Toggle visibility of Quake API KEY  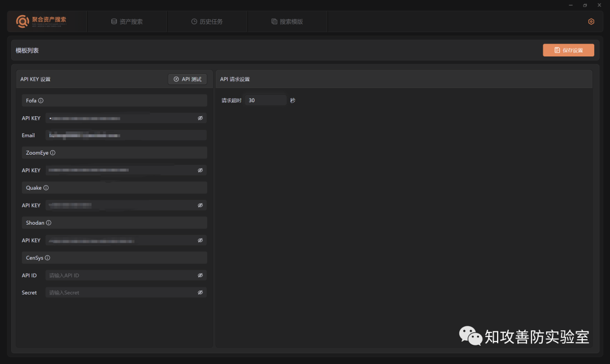pyautogui.click(x=201, y=205)
